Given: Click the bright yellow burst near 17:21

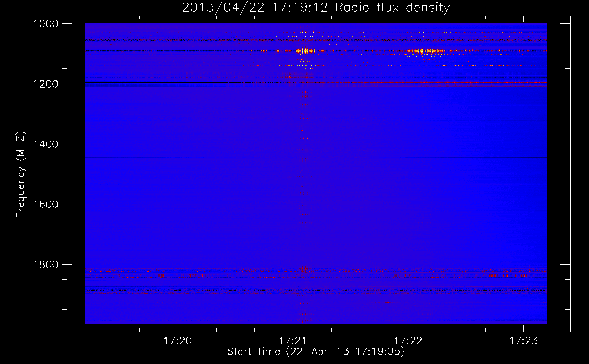Looking at the screenshot, I should pos(306,51).
